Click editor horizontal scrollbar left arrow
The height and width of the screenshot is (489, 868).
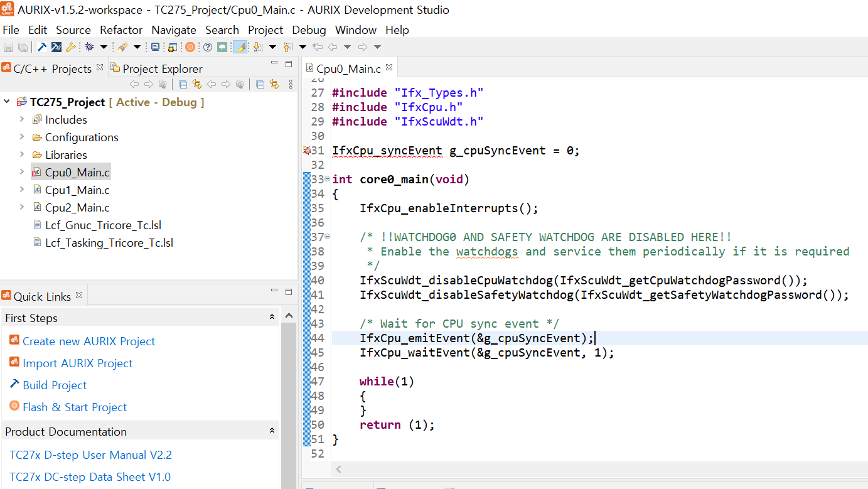click(339, 469)
